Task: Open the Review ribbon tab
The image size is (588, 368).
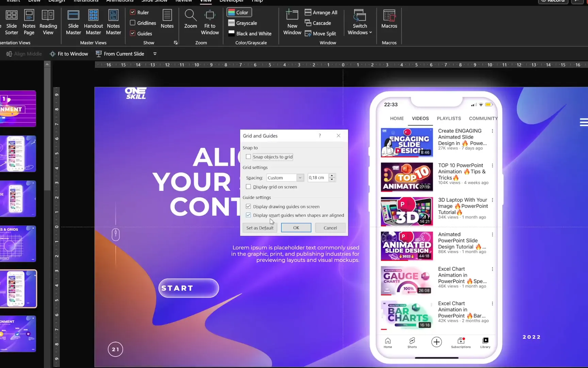Action: pyautogui.click(x=184, y=1)
